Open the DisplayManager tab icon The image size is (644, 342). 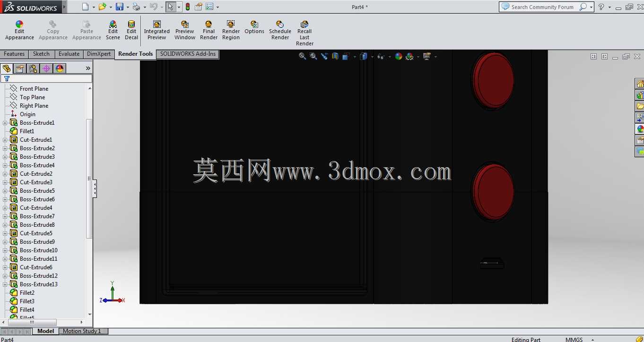[60, 68]
